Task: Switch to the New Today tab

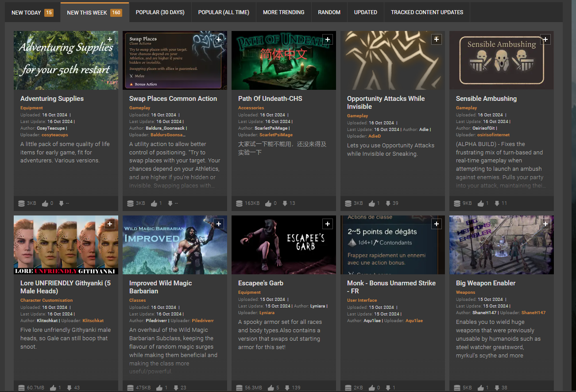Action: (x=32, y=12)
